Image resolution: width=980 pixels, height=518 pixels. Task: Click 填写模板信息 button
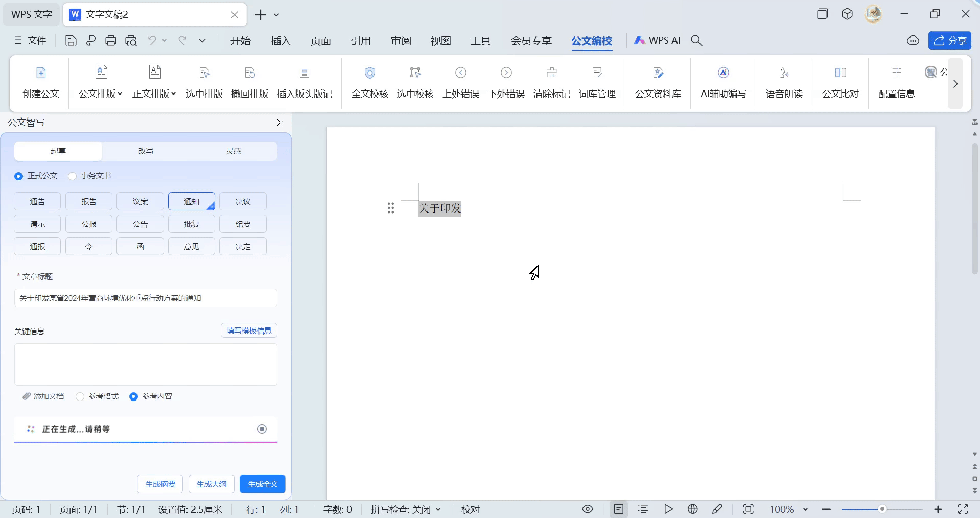click(249, 331)
